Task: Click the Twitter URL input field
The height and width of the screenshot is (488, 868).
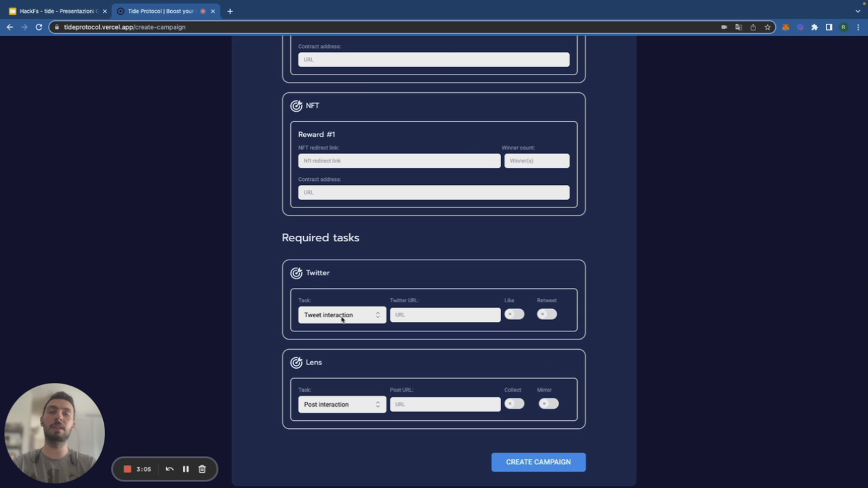Action: point(445,315)
